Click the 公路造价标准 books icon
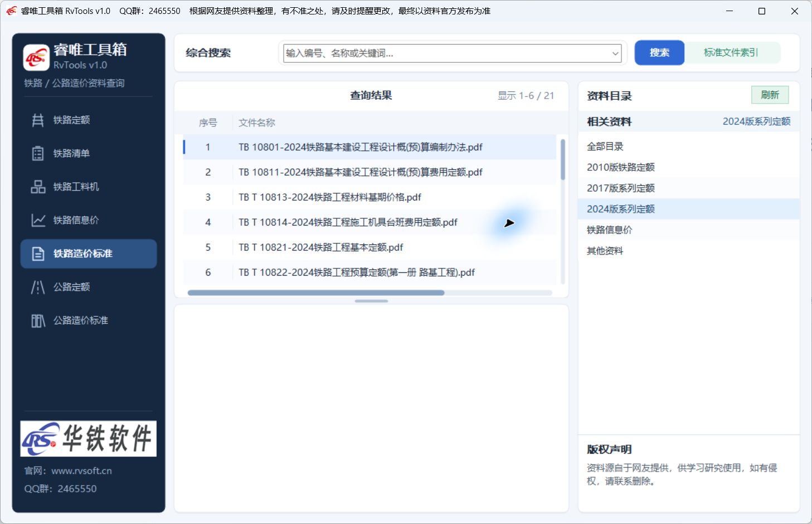The image size is (812, 524). pyautogui.click(x=38, y=321)
